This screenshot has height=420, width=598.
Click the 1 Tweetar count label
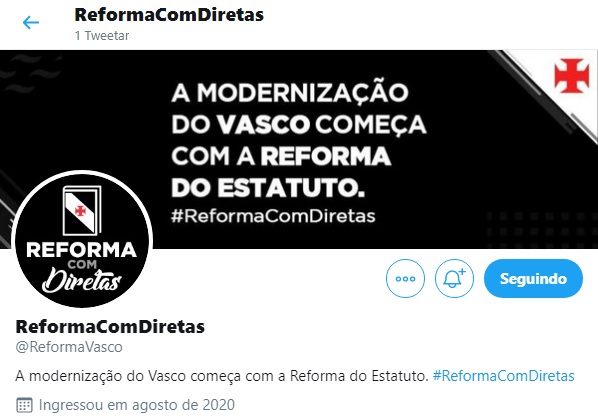(x=102, y=35)
